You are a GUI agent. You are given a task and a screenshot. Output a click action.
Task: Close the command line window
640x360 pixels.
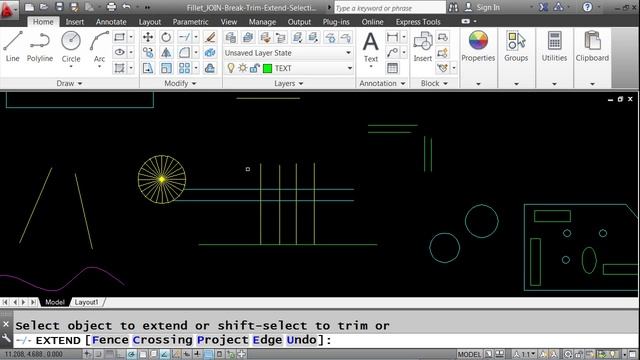point(6,324)
